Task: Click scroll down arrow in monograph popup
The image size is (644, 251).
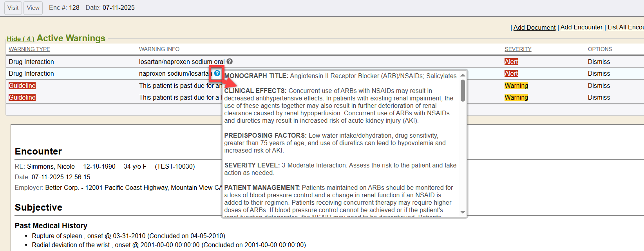Action: tap(463, 212)
